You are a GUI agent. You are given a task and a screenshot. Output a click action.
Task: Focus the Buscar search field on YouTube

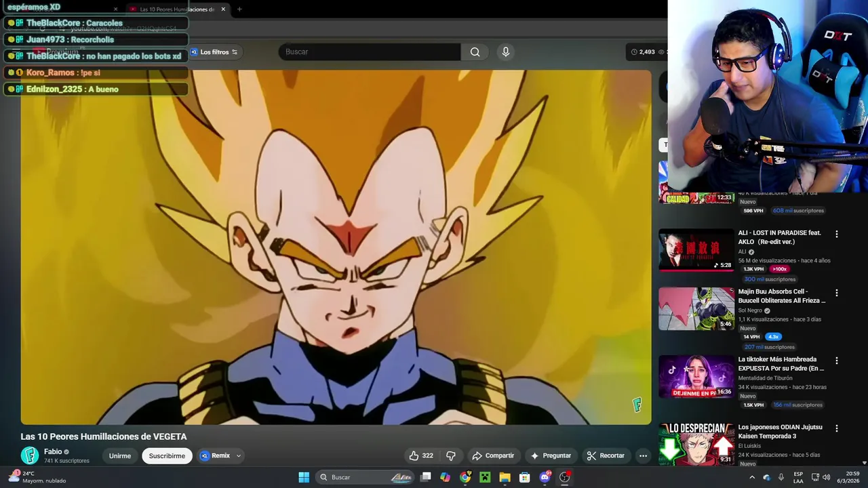[x=370, y=52]
